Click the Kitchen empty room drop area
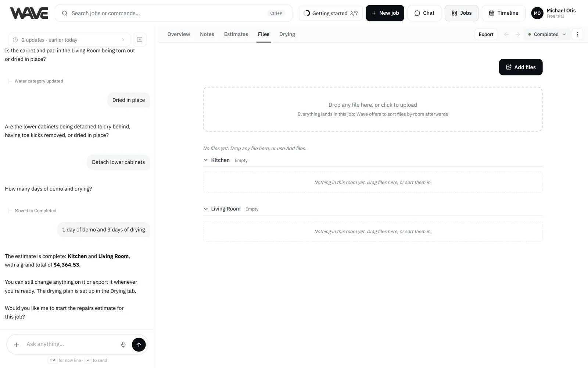This screenshot has height=368, width=588. tap(373, 183)
